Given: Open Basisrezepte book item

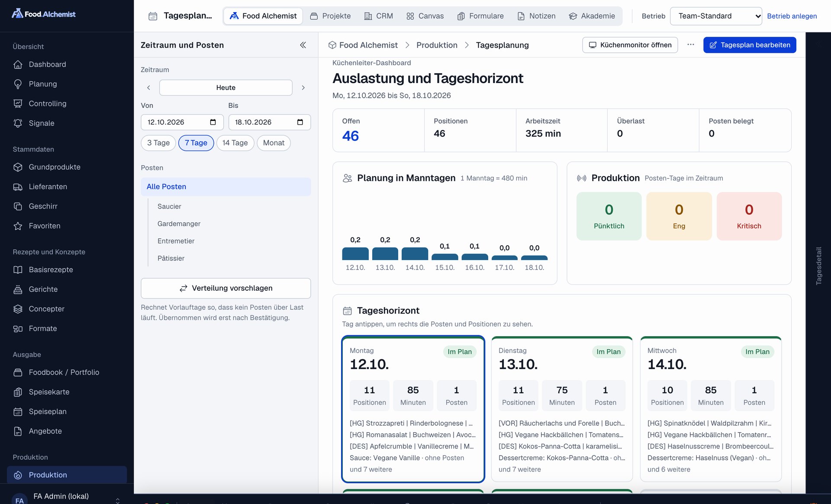Looking at the screenshot, I should [67, 270].
